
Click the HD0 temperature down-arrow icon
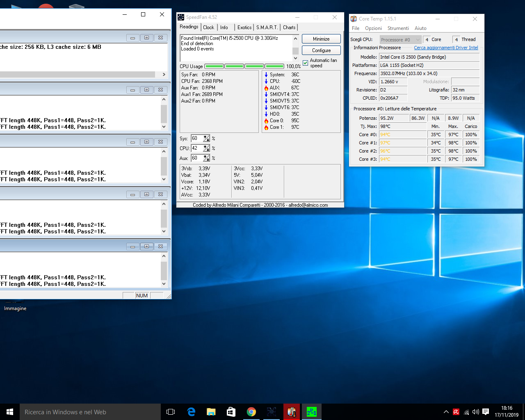click(x=266, y=114)
